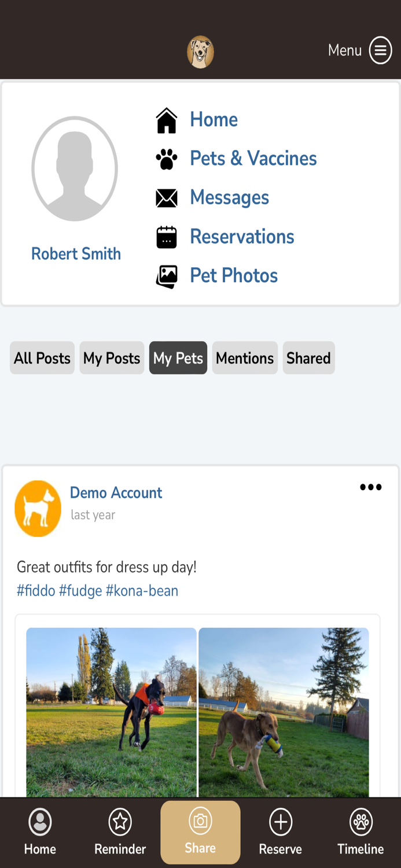Expand the bottom navigation Home person icon
Image resolution: width=401 pixels, height=868 pixels.
(x=39, y=822)
